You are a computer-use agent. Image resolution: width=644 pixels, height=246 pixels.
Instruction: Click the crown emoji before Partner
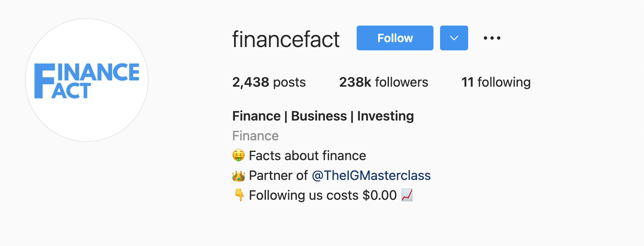[239, 175]
